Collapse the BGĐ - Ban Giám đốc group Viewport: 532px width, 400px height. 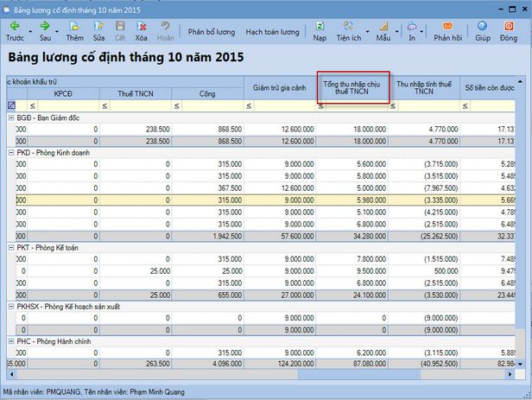11,117
